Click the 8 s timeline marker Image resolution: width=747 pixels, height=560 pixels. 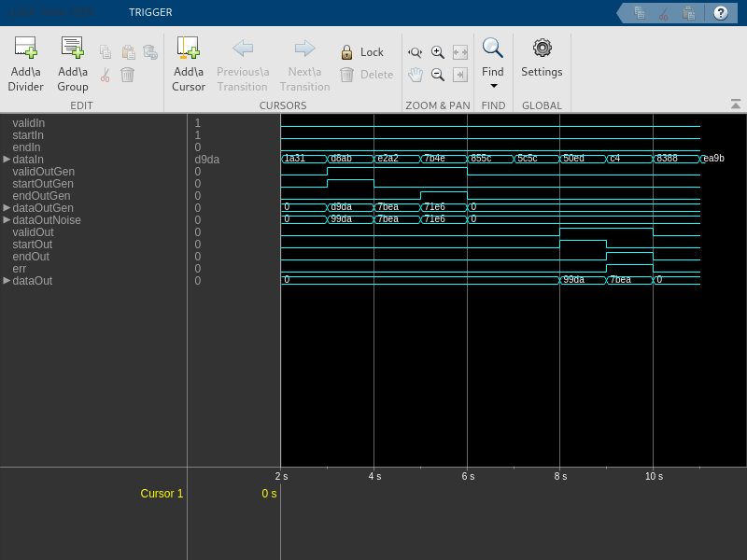(x=559, y=476)
